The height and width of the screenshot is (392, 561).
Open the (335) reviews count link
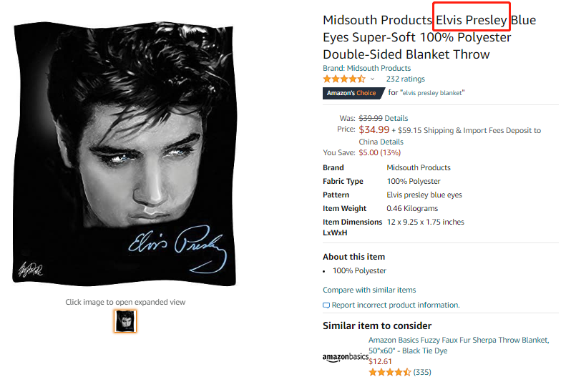[422, 372]
